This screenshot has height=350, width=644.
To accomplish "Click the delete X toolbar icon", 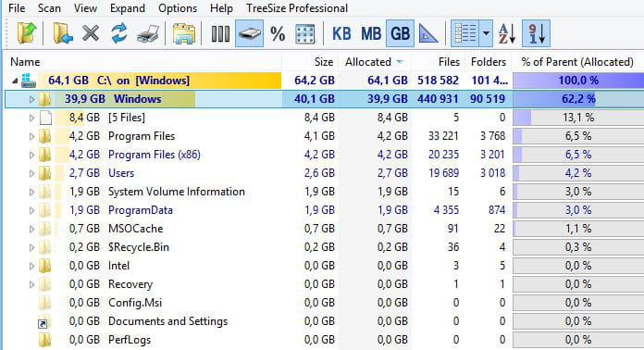I will tap(91, 33).
